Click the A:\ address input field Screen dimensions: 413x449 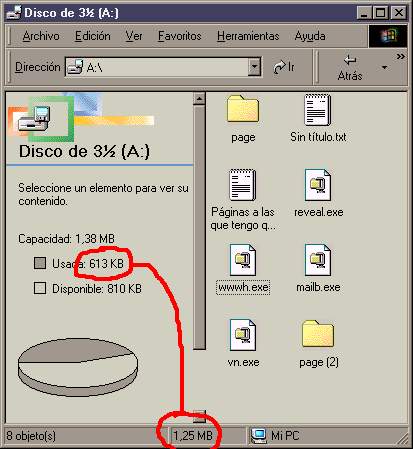point(157,67)
